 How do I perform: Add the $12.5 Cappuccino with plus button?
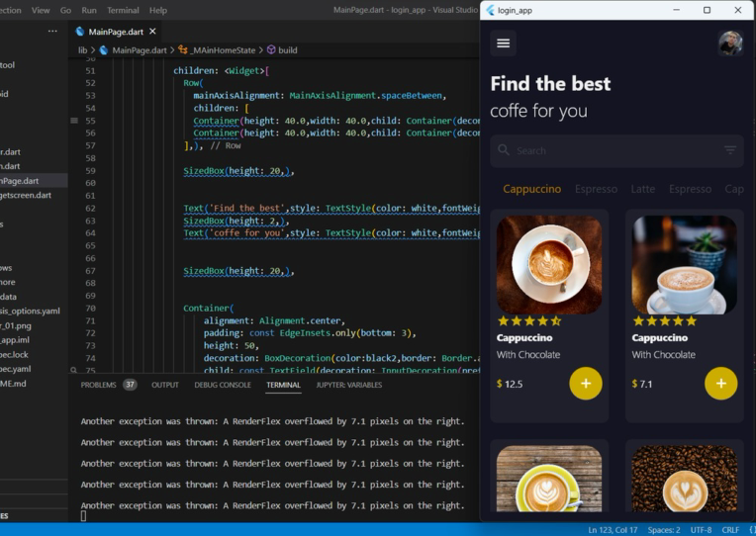[x=586, y=383]
